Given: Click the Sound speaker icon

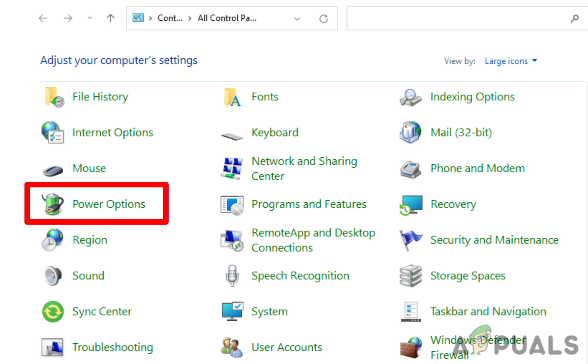Looking at the screenshot, I should click(52, 275).
